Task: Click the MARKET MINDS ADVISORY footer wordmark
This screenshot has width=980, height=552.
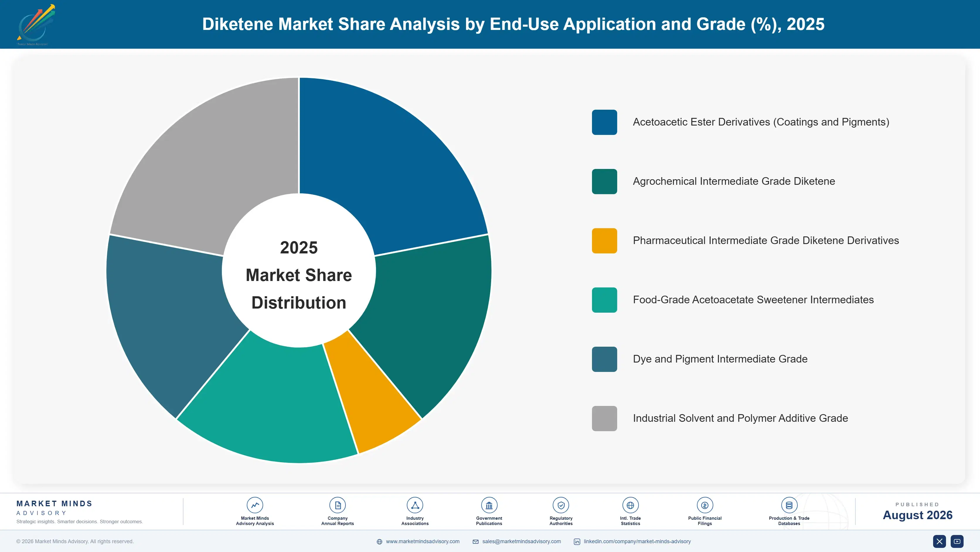Action: (x=55, y=508)
